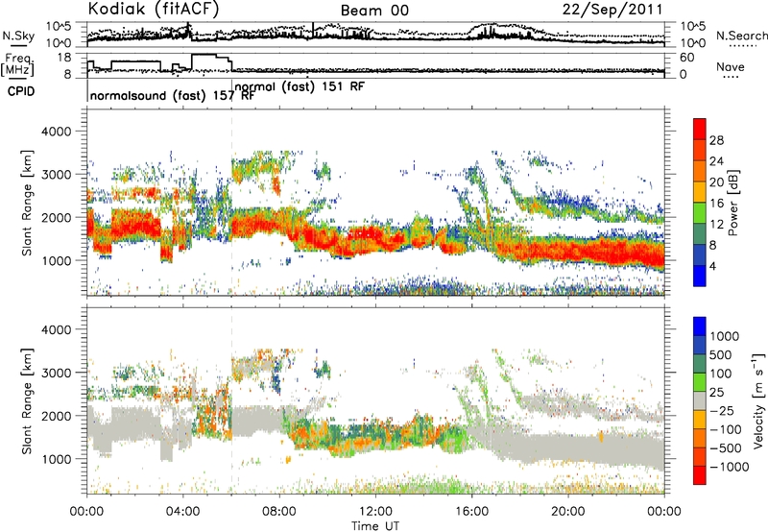Click the "Kodiak (fitACF)" plot title
The width and height of the screenshot is (768, 532).
[154, 9]
